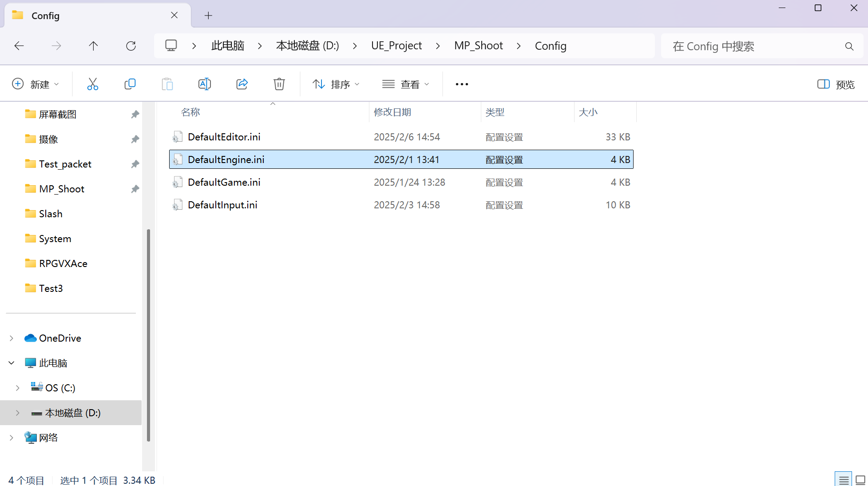Viewport: 868px width, 486px height.
Task: Click the Refresh icon beside address bar
Action: click(131, 46)
